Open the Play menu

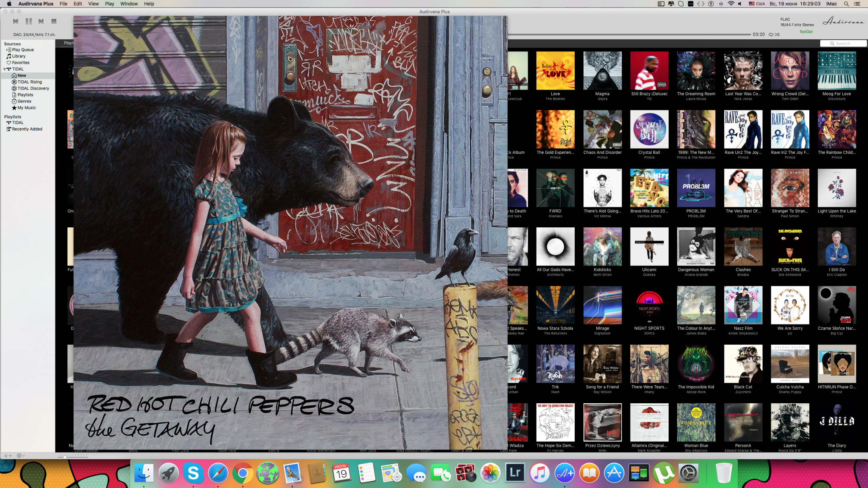109,4
